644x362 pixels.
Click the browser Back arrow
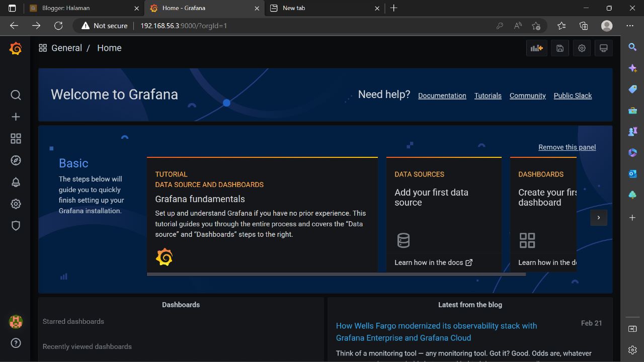tap(14, 26)
